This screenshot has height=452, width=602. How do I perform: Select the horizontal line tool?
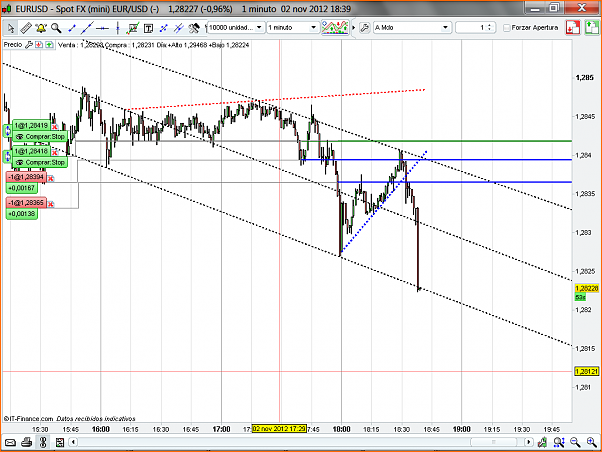pyautogui.click(x=102, y=28)
